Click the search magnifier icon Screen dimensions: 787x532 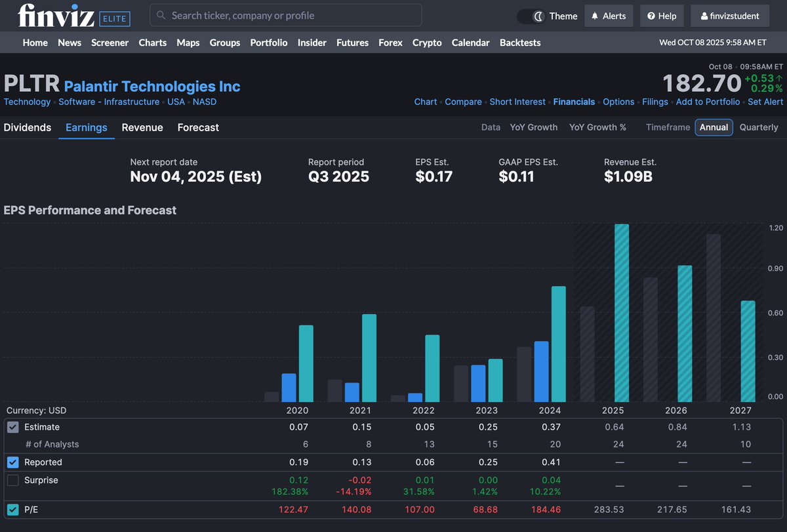(161, 15)
